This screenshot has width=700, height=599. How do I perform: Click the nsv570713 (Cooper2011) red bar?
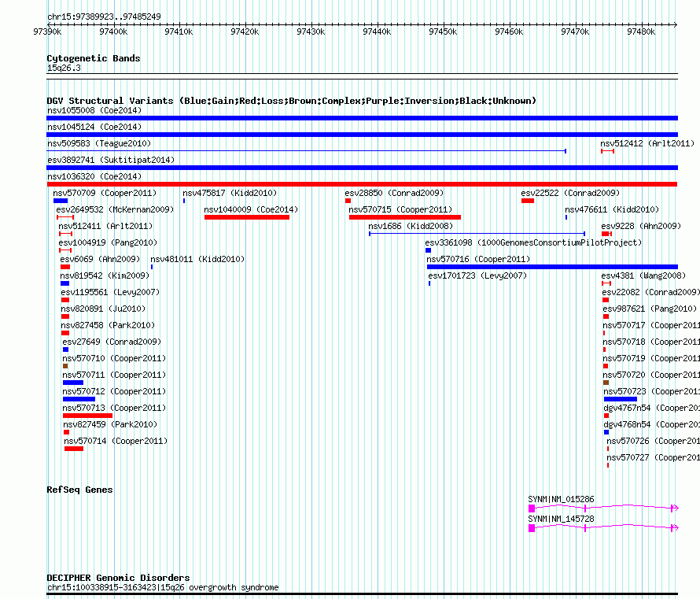coord(87,416)
